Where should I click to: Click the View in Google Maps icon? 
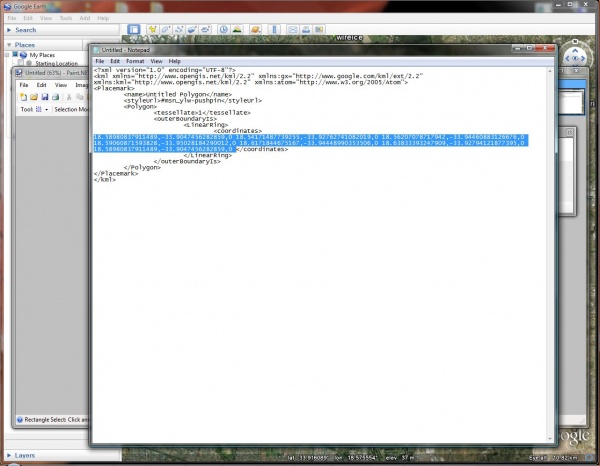click(319, 29)
